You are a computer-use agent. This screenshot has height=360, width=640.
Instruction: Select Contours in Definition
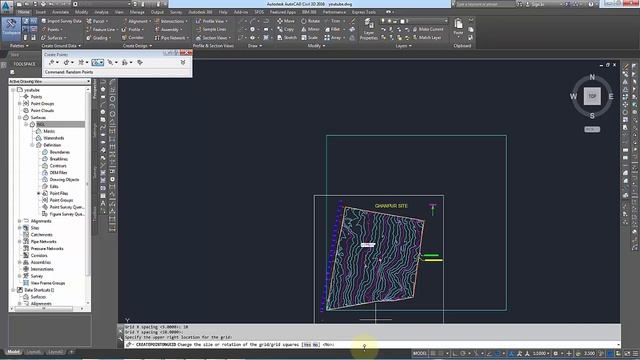pyautogui.click(x=58, y=166)
